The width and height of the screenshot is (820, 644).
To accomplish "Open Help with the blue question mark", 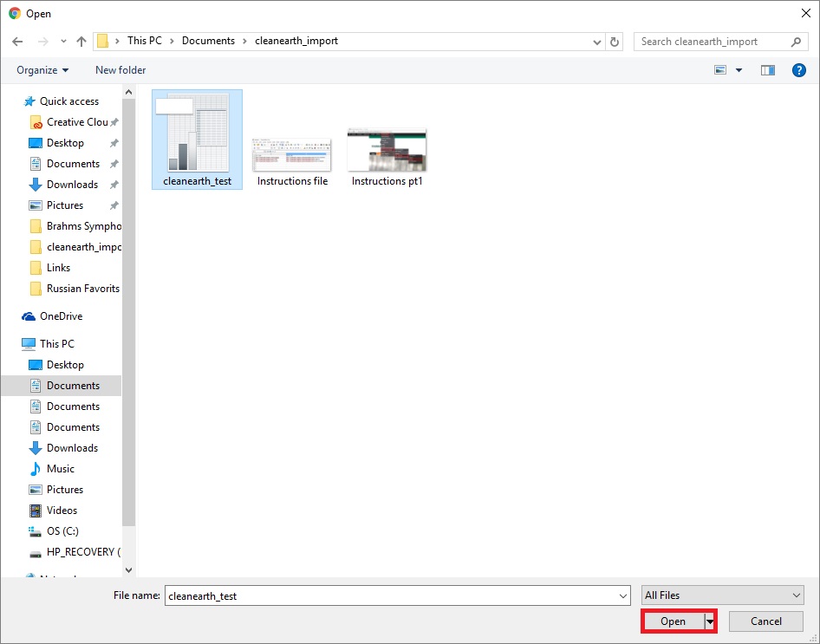I will click(799, 70).
